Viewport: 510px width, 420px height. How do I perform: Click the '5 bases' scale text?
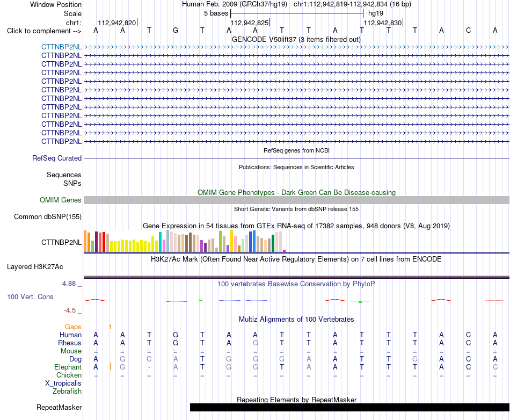(216, 13)
